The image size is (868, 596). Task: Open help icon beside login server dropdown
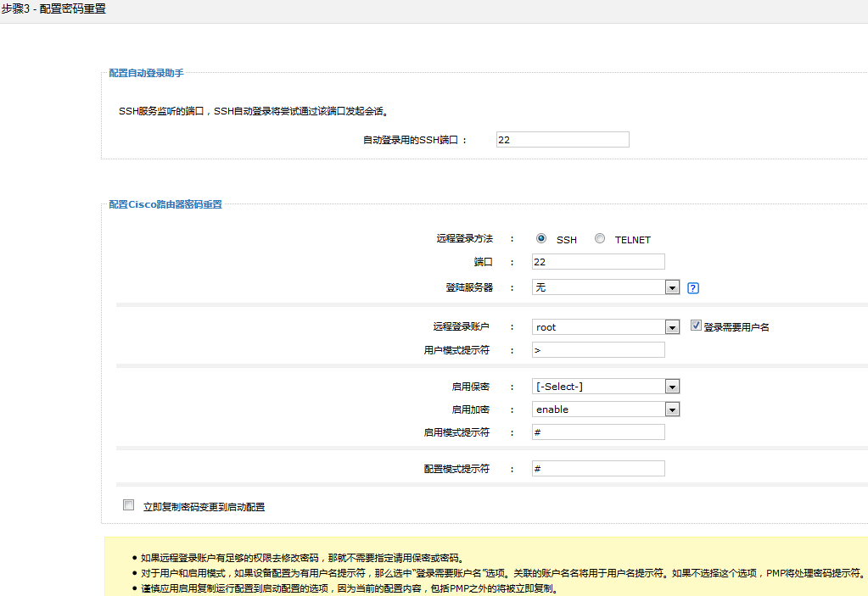692,288
